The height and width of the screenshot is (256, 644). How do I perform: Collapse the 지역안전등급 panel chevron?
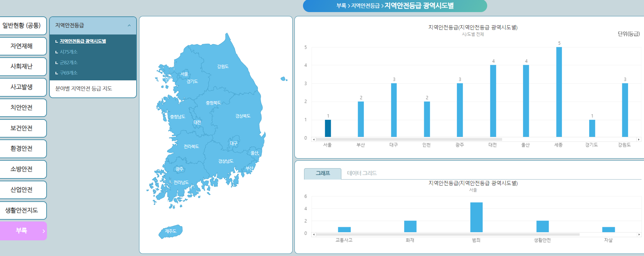(129, 26)
